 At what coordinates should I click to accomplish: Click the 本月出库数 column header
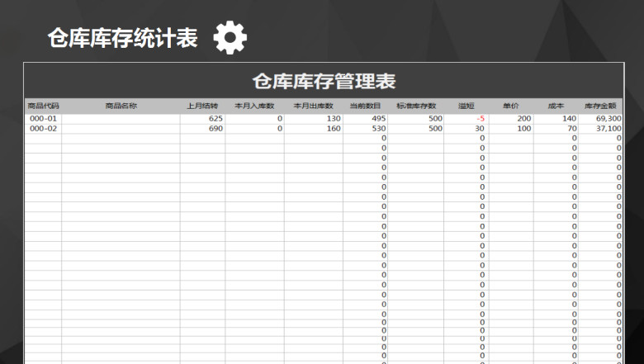pyautogui.click(x=313, y=106)
